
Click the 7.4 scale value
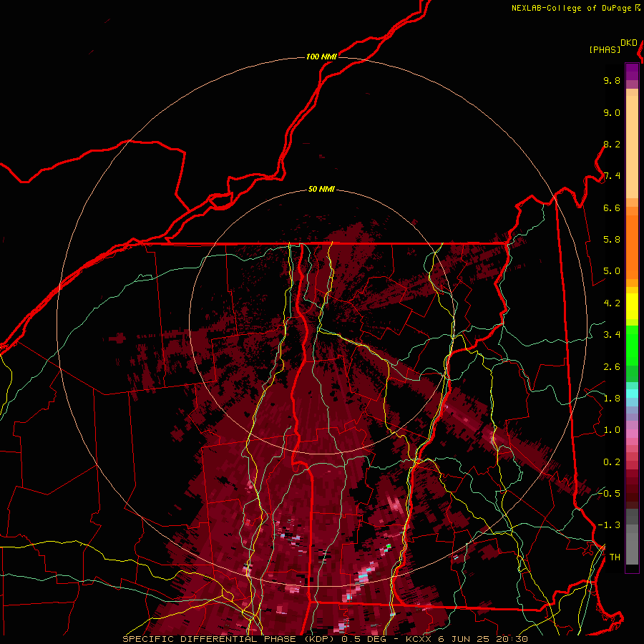pyautogui.click(x=612, y=176)
